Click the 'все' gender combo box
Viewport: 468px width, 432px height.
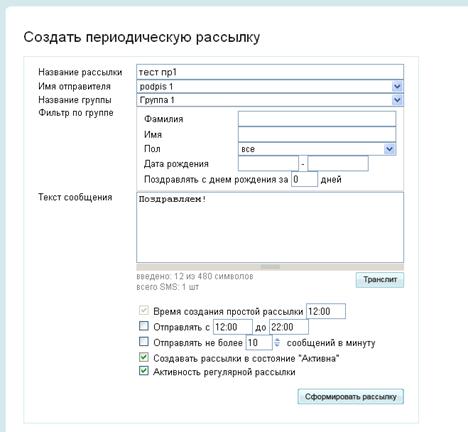[x=317, y=149]
